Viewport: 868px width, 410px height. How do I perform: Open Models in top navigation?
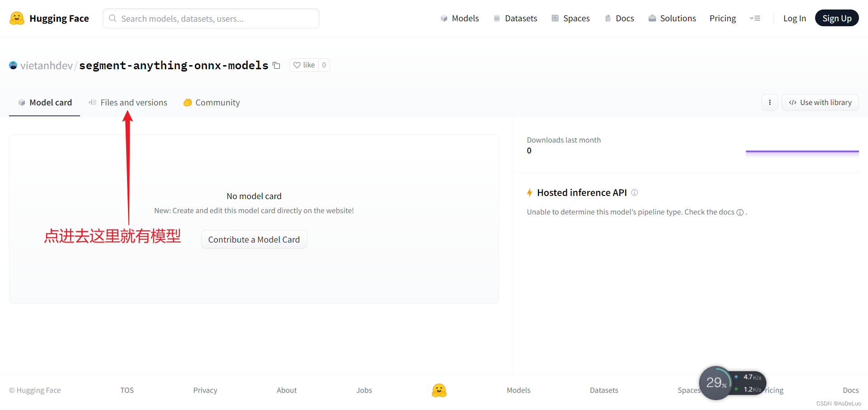[459, 19]
